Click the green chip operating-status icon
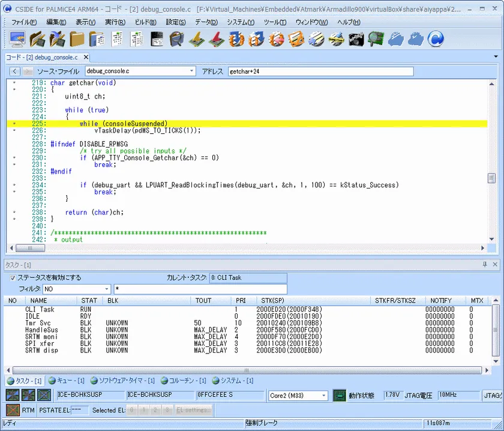Viewport: 504px width, 431px height. click(340, 396)
